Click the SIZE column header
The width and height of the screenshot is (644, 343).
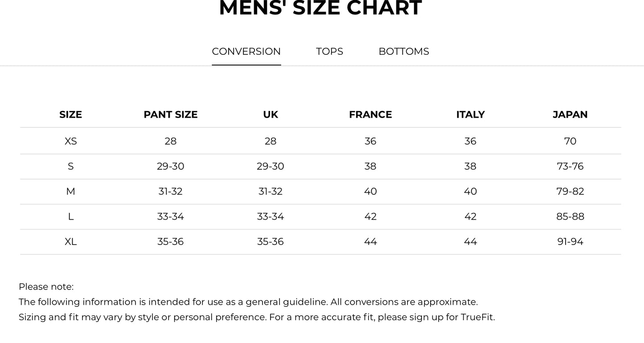[70, 115]
